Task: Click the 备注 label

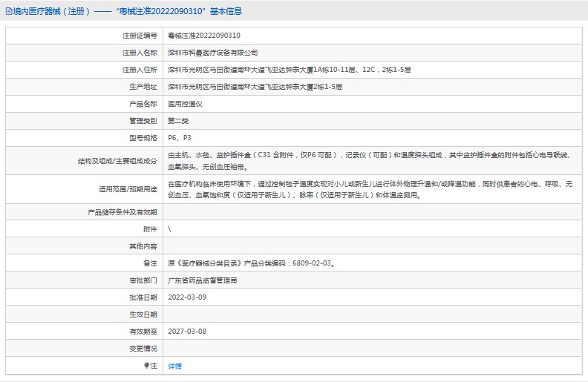Action: (150, 263)
